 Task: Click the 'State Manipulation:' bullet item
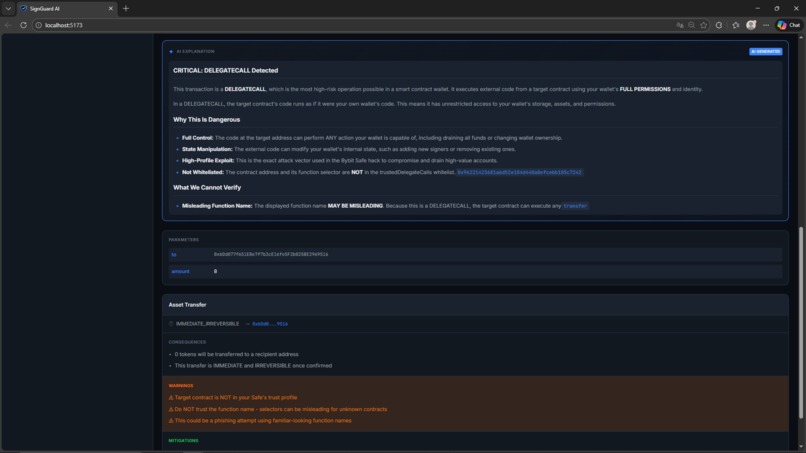[349, 149]
